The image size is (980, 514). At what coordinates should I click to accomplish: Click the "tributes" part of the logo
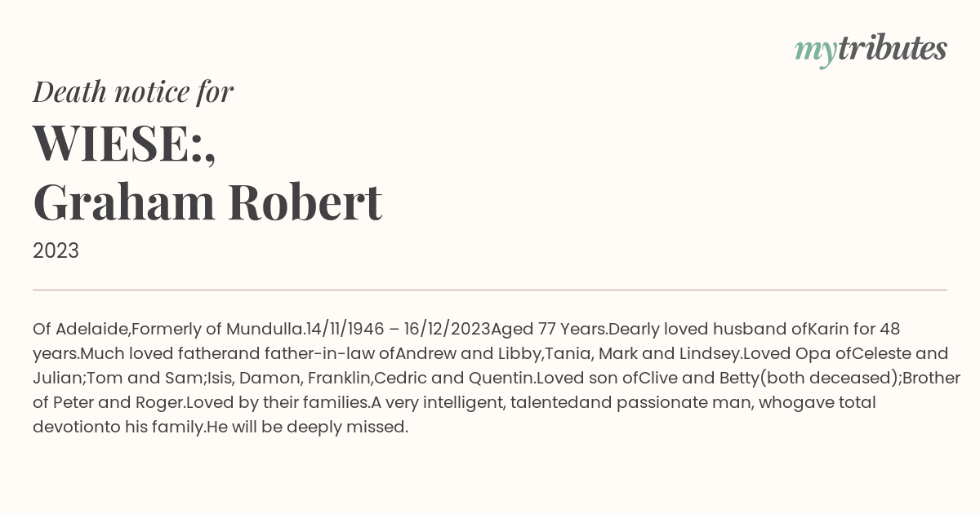(893, 49)
